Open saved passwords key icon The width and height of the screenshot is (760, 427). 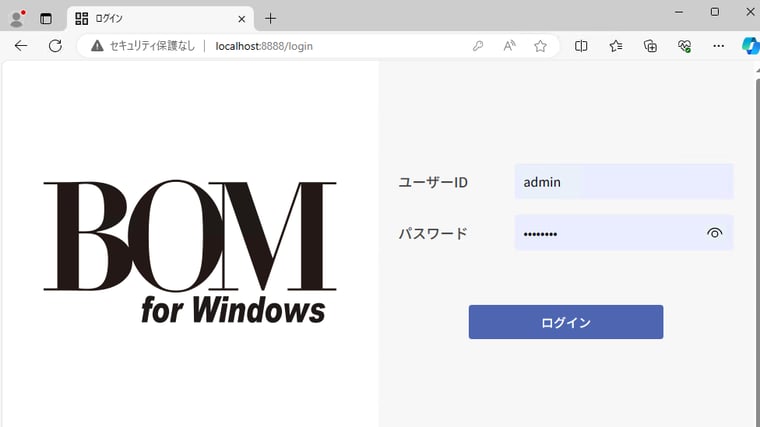coord(478,46)
